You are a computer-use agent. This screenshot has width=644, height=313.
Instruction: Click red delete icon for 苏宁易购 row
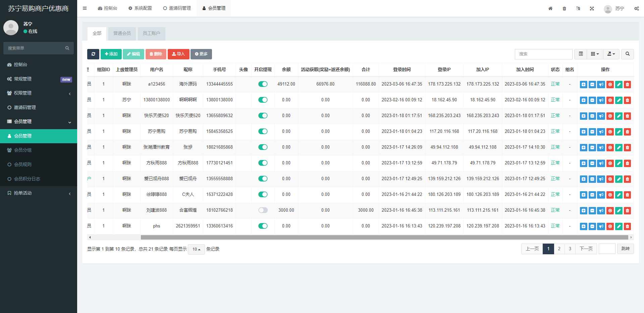click(627, 132)
